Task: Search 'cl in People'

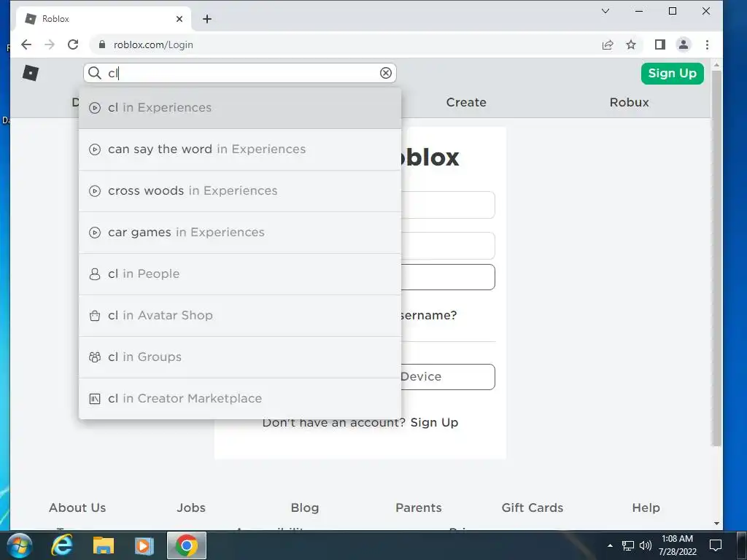Action: (x=240, y=274)
